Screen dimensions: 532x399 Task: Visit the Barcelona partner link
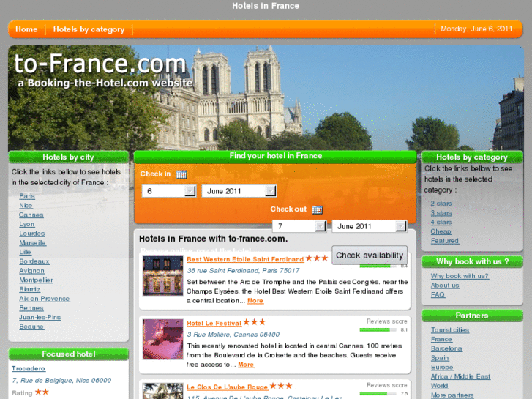[x=446, y=348]
